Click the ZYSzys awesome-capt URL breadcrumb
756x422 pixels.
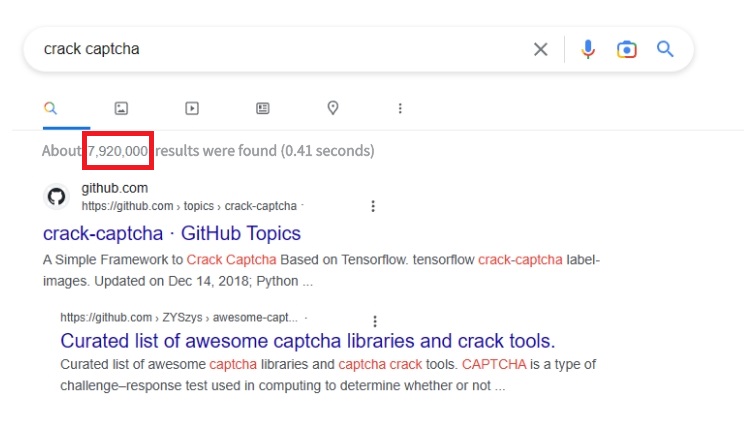pos(179,317)
